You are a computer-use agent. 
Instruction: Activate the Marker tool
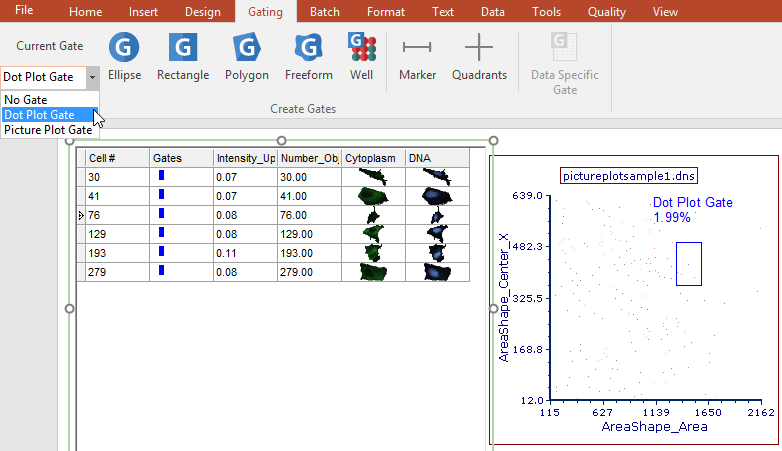(417, 56)
